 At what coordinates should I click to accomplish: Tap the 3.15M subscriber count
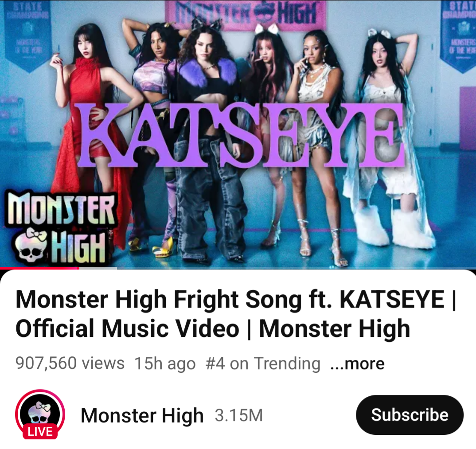[x=238, y=415]
